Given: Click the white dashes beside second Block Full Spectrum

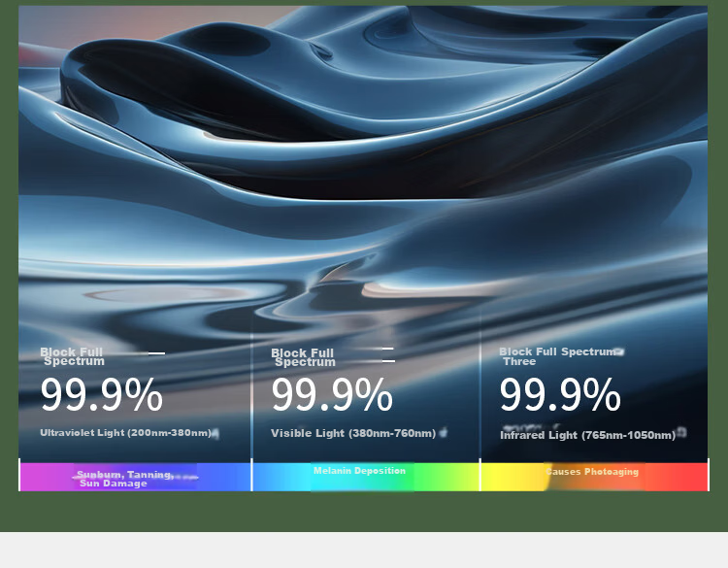Looking at the screenshot, I should click(388, 354).
